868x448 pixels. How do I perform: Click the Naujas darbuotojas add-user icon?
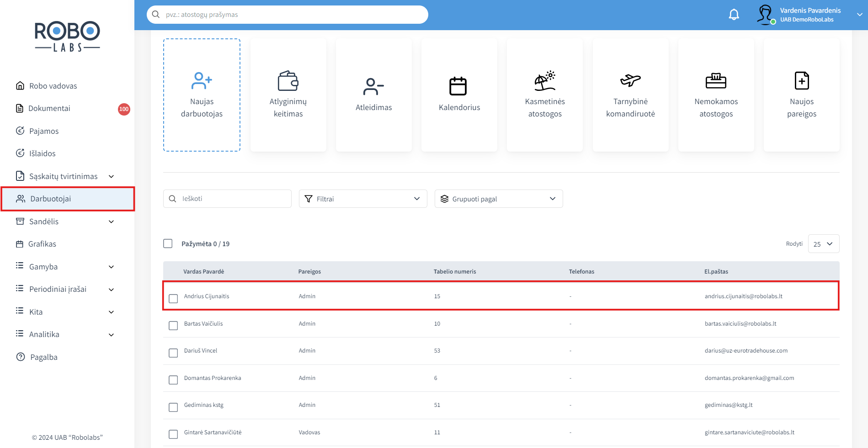202,80
